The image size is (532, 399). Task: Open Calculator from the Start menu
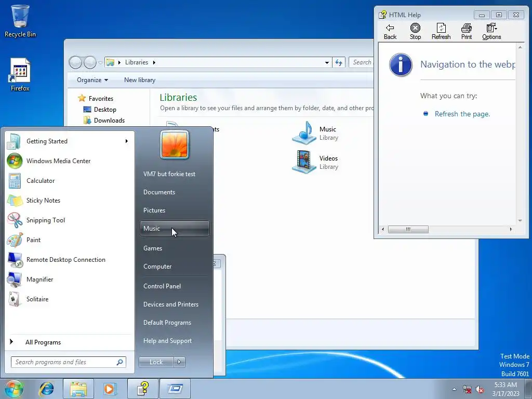[x=70, y=180]
